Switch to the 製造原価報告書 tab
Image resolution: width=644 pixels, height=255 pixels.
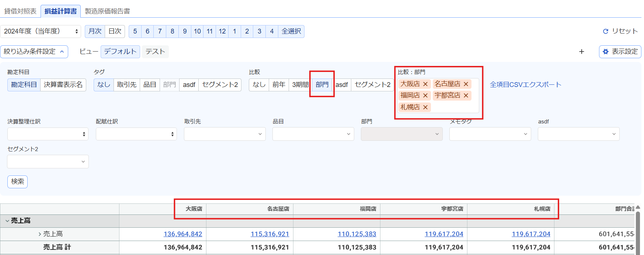(107, 11)
